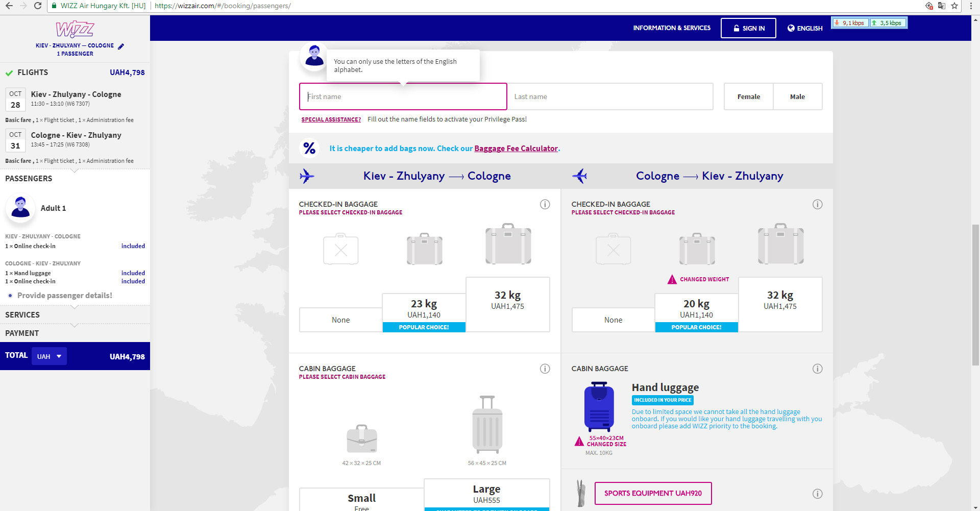
Task: Bookmark page with the star icon
Action: (x=954, y=6)
